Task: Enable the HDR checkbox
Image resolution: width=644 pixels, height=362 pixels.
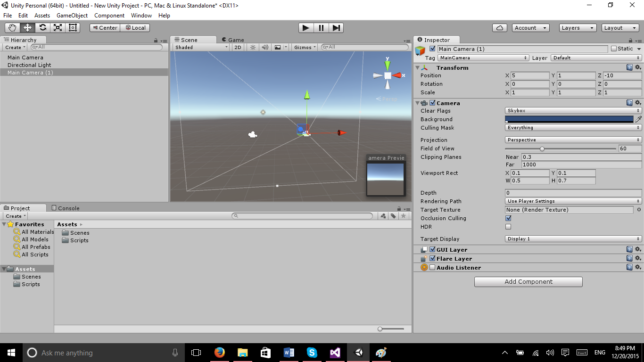Action: tap(508, 227)
